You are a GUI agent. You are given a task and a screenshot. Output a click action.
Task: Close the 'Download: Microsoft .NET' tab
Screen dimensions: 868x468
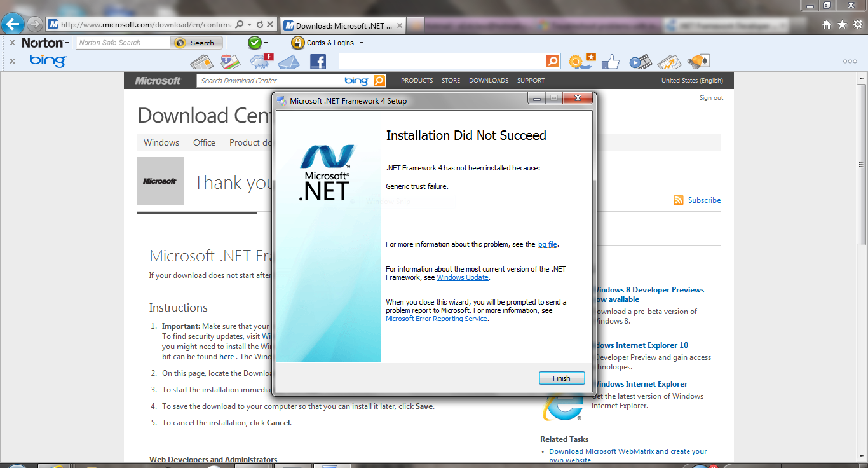pos(400,25)
